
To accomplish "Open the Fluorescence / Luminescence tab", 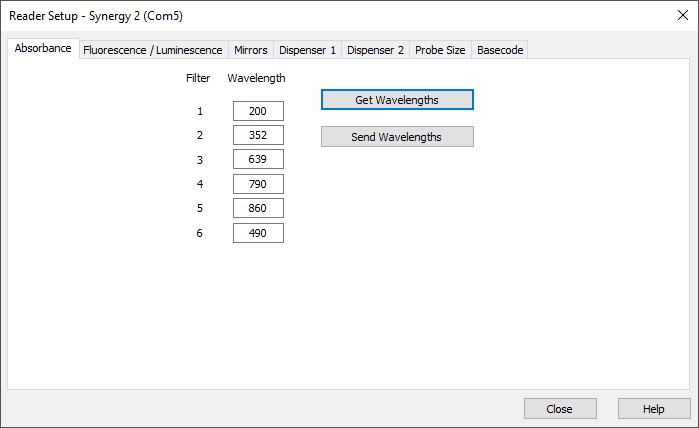I will point(153,50).
